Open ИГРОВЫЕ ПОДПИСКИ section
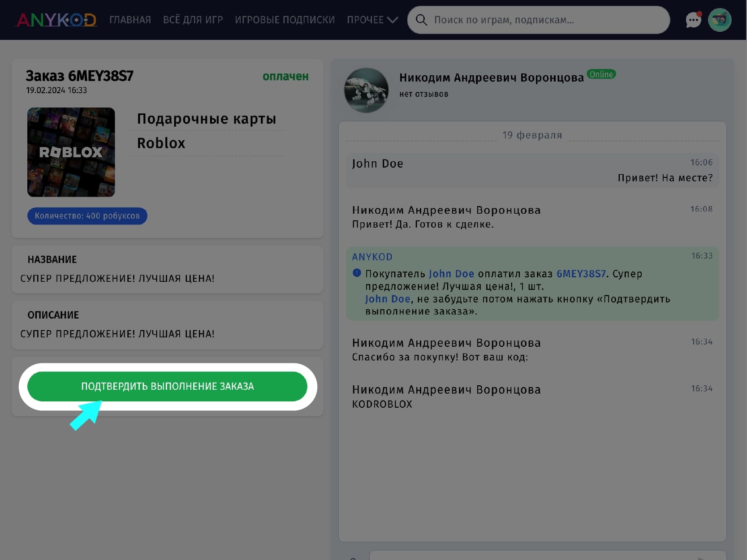 click(285, 20)
